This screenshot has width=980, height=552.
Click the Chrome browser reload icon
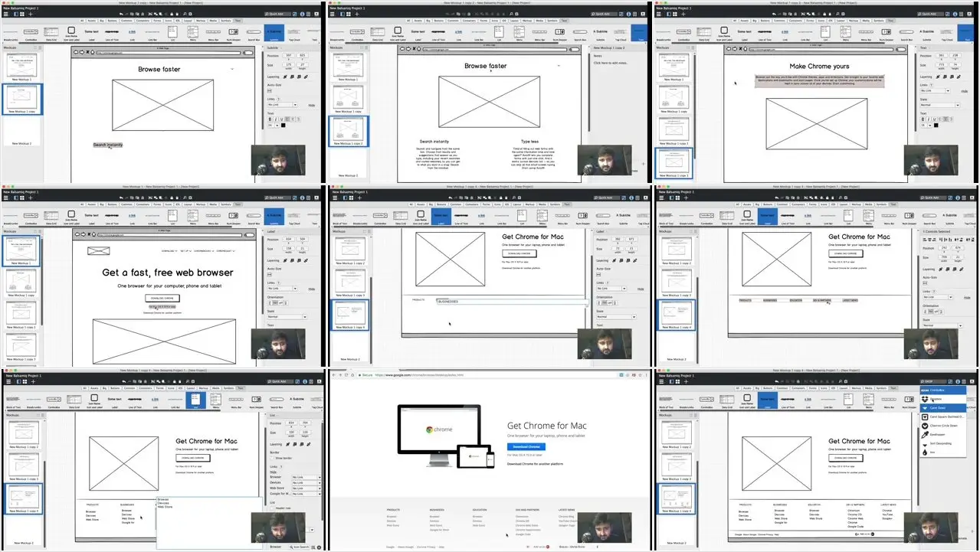click(x=347, y=375)
